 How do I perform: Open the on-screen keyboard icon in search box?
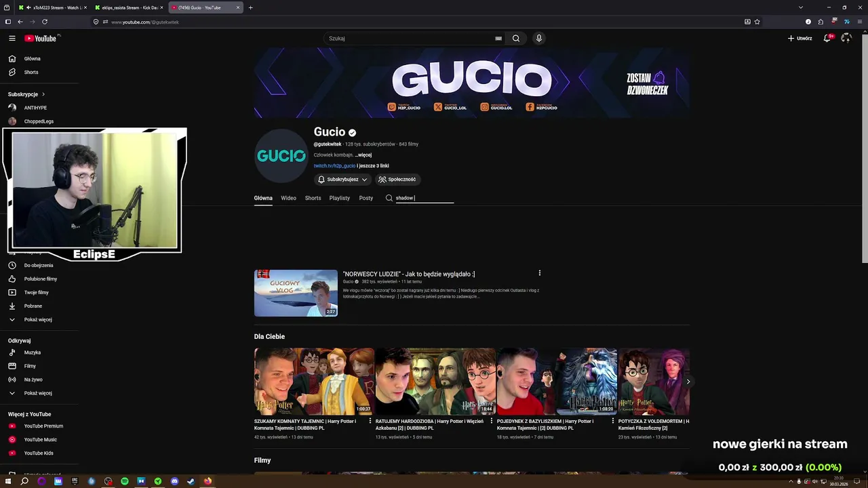[x=498, y=39]
